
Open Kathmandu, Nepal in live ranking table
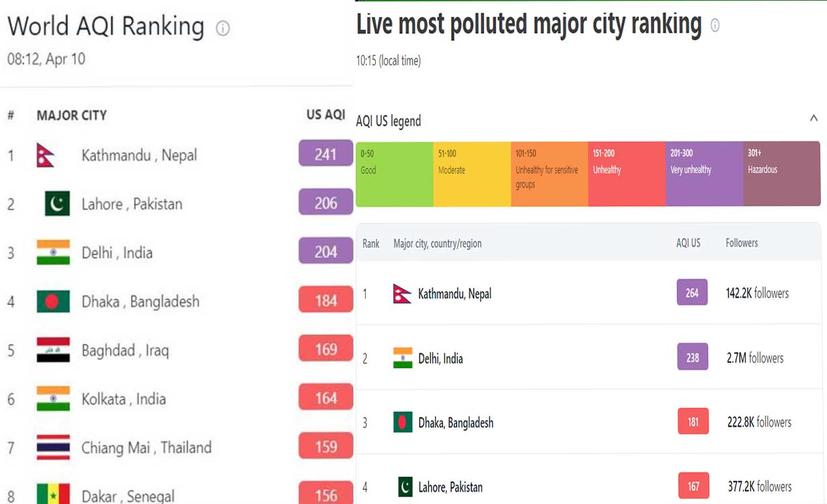click(x=455, y=294)
